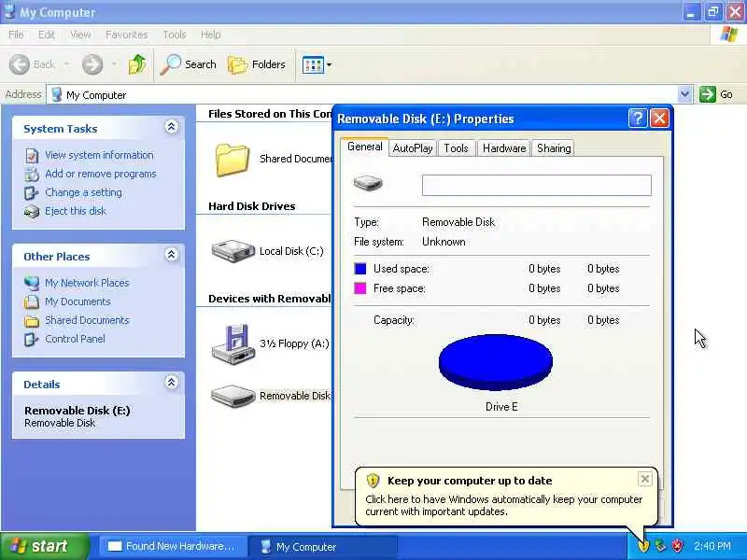
Task: Select the Local Disk (C:) drive icon
Action: (x=233, y=251)
